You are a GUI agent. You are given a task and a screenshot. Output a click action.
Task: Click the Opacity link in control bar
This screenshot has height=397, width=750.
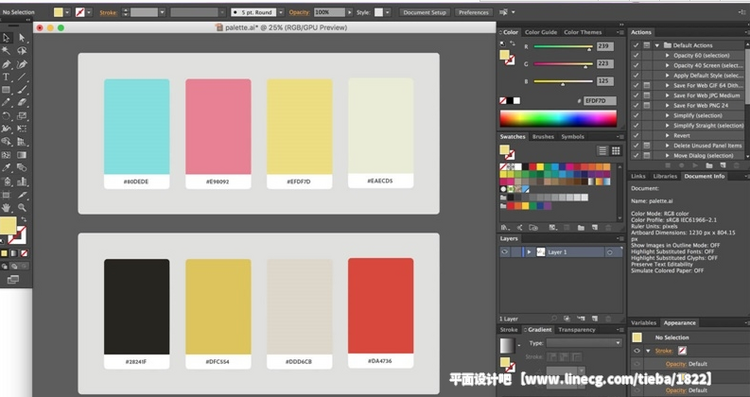pyautogui.click(x=299, y=12)
